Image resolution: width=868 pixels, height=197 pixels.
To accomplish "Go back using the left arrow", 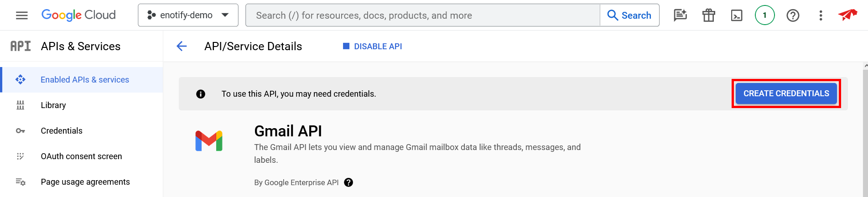I will tap(182, 46).
